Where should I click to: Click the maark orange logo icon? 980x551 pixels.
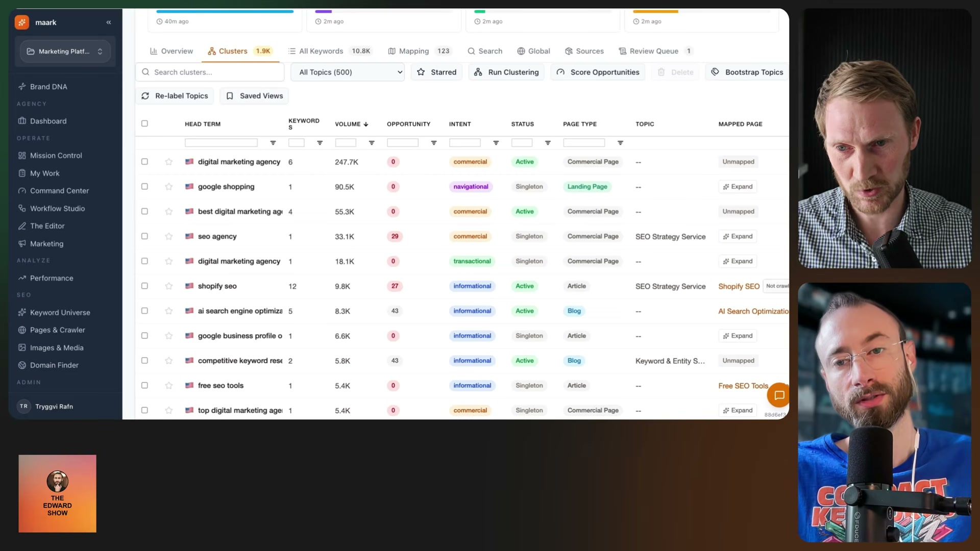(22, 22)
